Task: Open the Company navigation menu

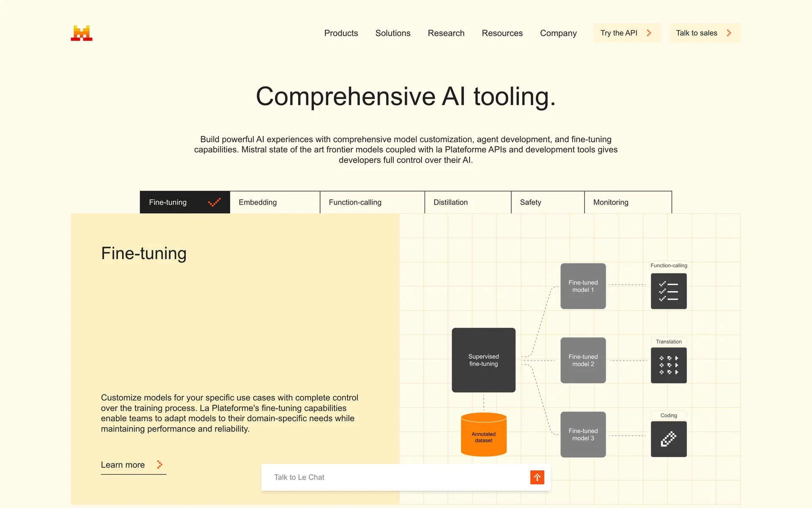Action: 558,33
